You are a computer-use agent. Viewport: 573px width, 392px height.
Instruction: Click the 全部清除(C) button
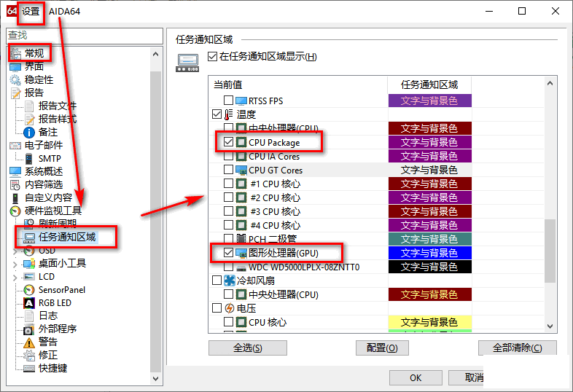pyautogui.click(x=518, y=348)
